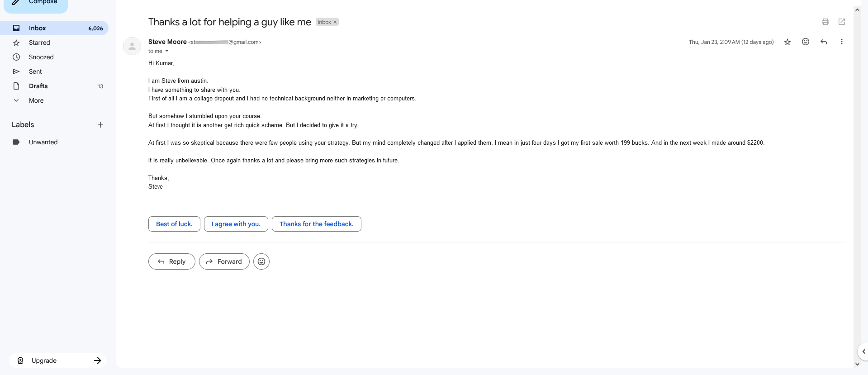Reply using the reply arrow icon
The width and height of the screenshot is (868, 375).
pyautogui.click(x=823, y=42)
